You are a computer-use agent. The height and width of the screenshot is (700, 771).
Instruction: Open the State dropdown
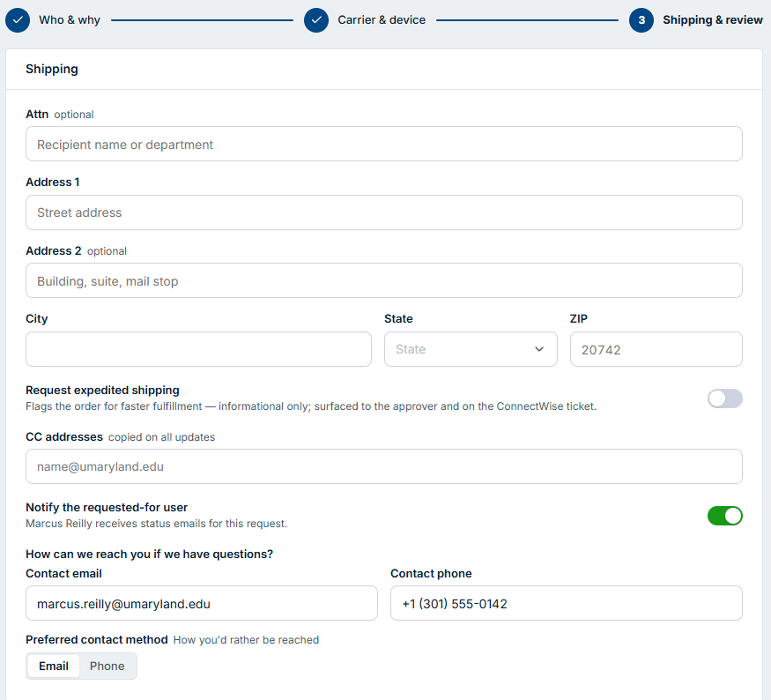471,349
